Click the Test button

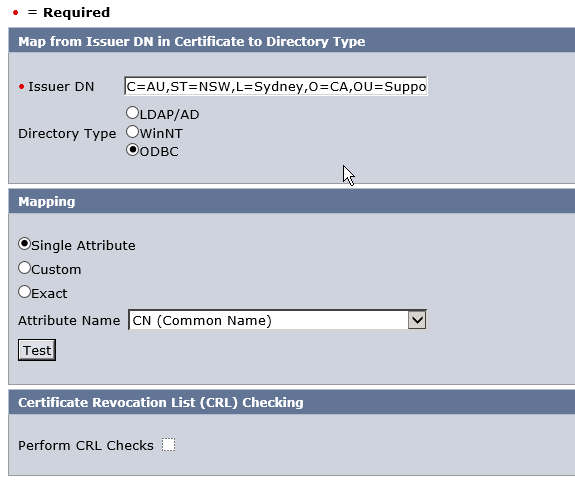click(x=37, y=350)
